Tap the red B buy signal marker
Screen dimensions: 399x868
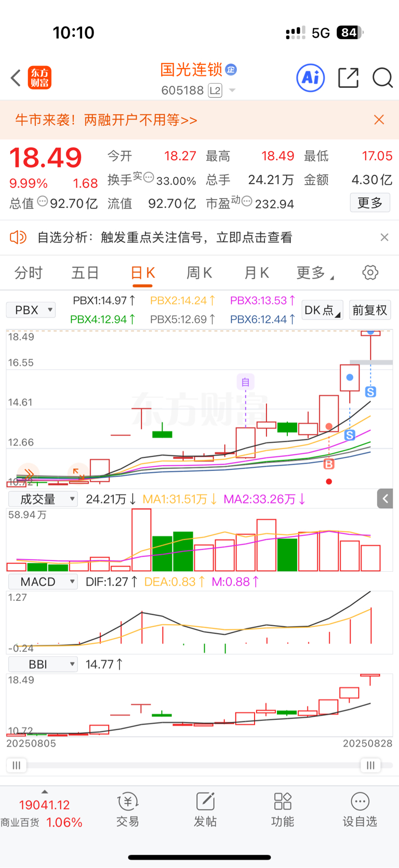click(x=328, y=464)
